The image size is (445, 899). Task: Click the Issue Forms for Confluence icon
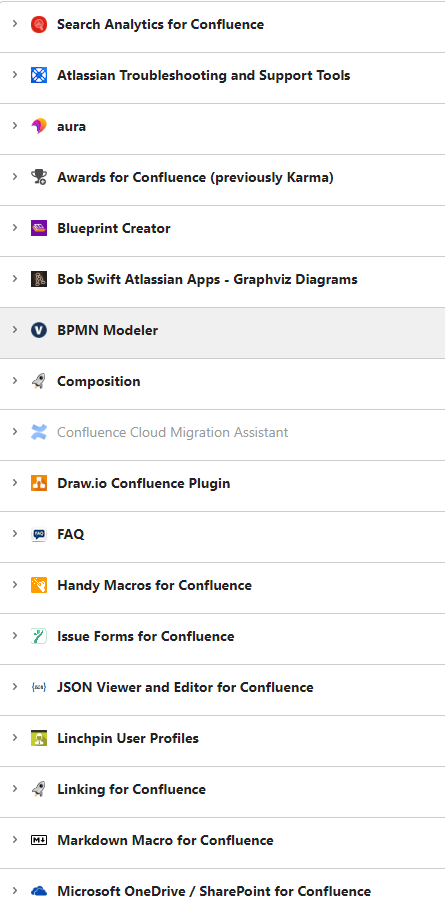[x=38, y=636]
